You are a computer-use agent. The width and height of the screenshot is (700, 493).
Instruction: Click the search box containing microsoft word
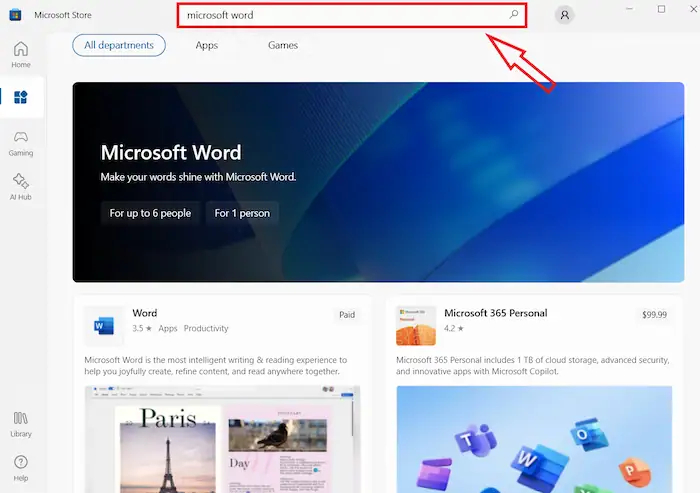tap(340, 15)
